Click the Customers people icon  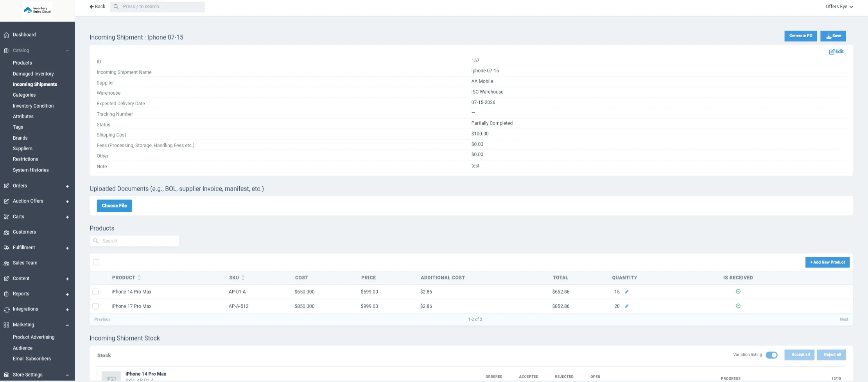click(x=6, y=232)
